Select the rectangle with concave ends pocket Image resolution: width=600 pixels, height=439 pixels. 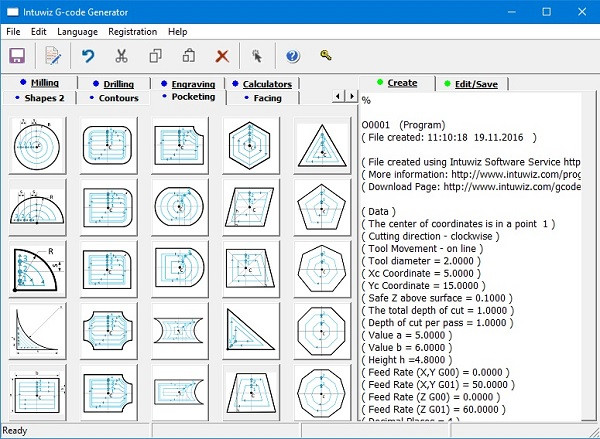point(179,331)
